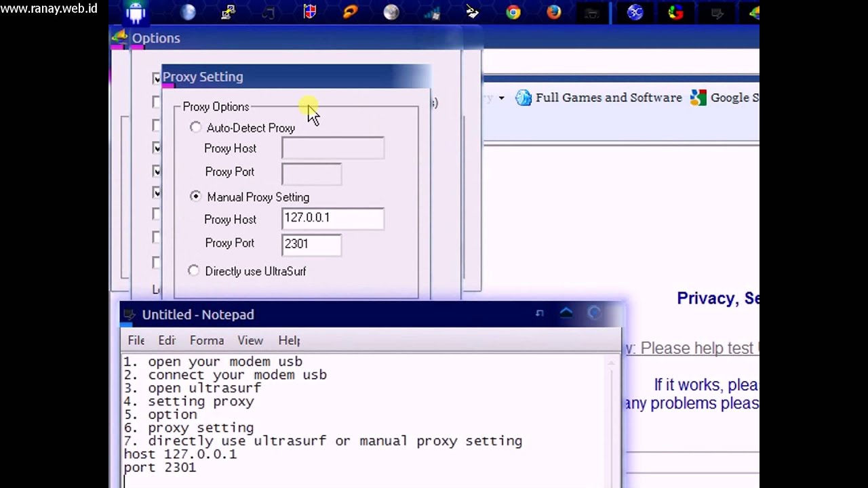Viewport: 868px width, 488px height.
Task: Click the manual Proxy Host field 127.0.0.1
Action: pos(333,218)
